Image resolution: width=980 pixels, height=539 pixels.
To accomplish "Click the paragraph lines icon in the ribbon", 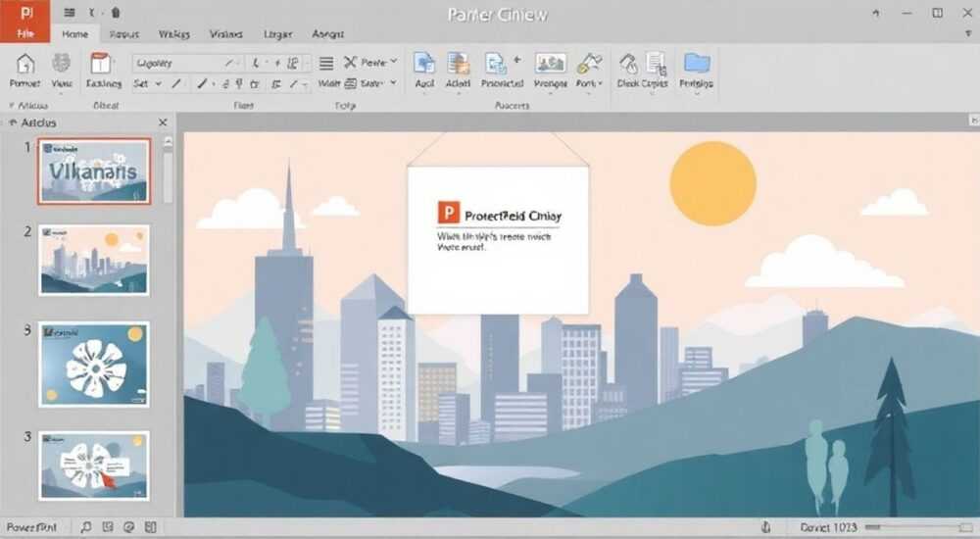I will click(x=326, y=63).
